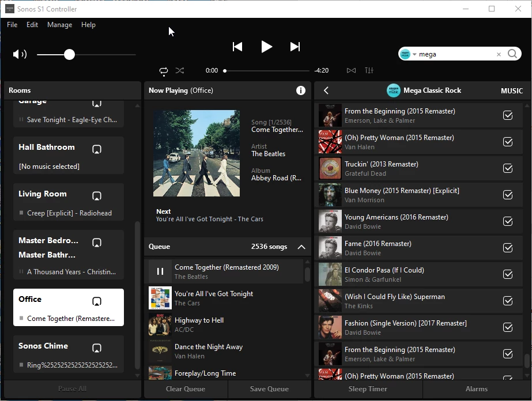532x401 pixels.
Task: Collapse the Queue with chevron
Action: (301, 247)
